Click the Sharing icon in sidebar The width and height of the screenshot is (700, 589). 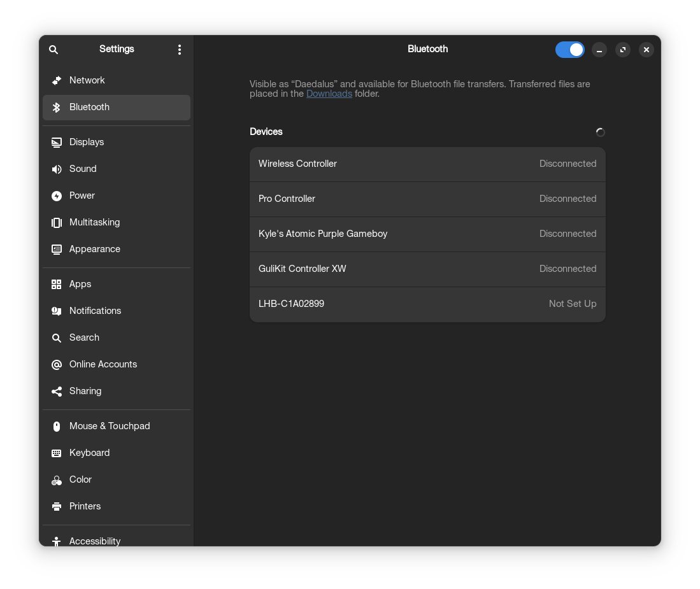tap(57, 391)
